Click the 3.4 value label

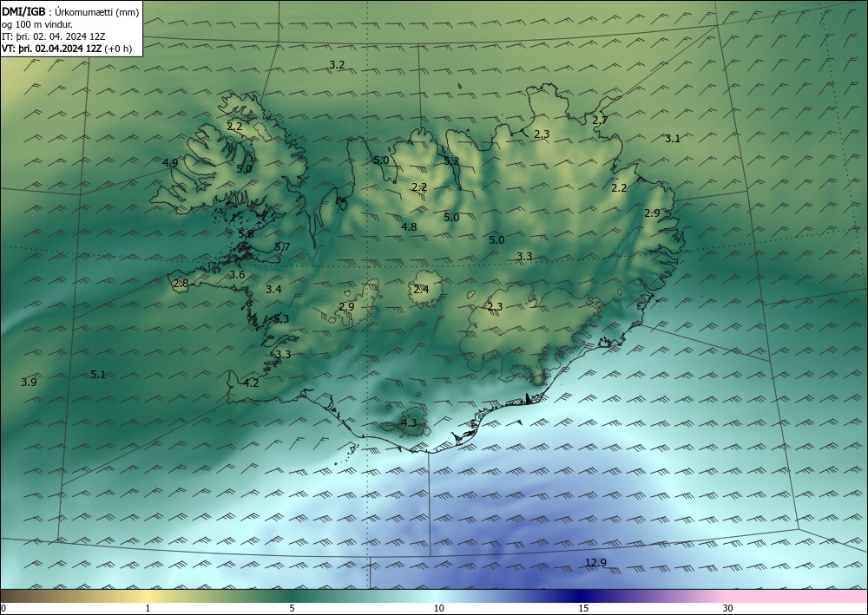coord(273,289)
